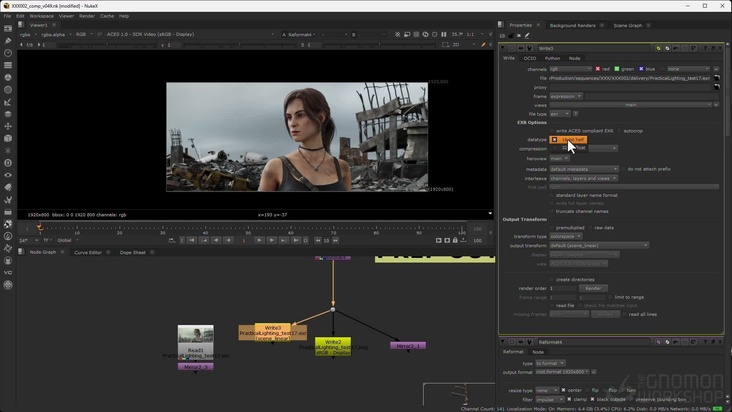Open the Time nodes menu (clock icon)
Screen dimensions: 732x412
(x=8, y=53)
